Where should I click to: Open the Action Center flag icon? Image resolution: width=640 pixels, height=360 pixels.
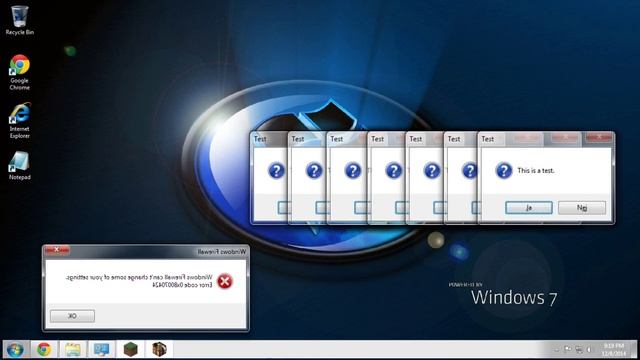click(568, 350)
